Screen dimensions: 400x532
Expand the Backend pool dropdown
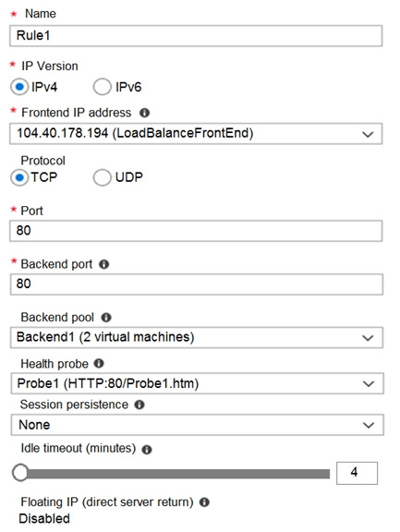[x=197, y=338]
